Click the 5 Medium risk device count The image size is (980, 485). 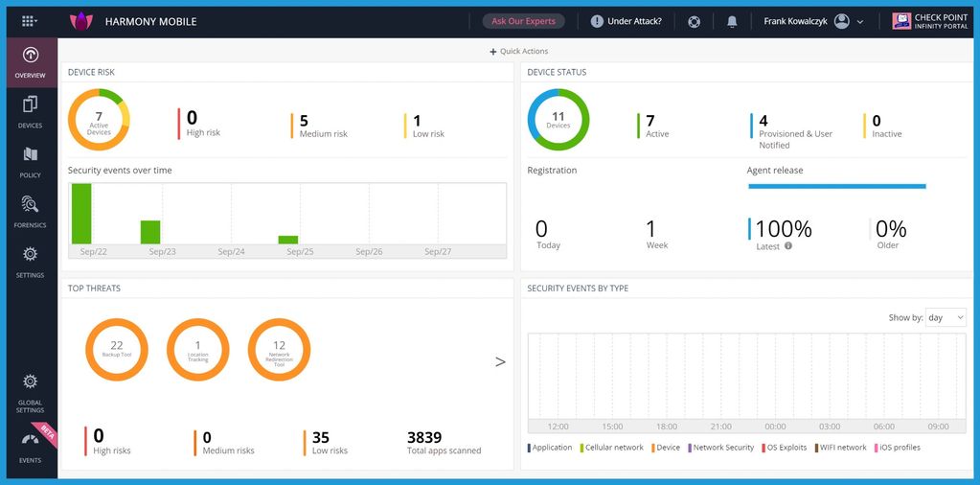[320, 125]
